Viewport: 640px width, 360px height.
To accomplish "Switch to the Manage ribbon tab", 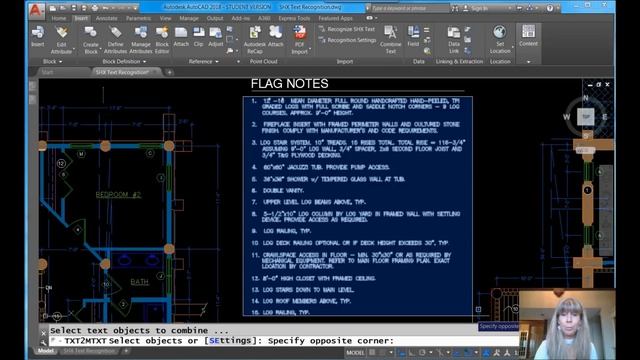I will tap(189, 18).
